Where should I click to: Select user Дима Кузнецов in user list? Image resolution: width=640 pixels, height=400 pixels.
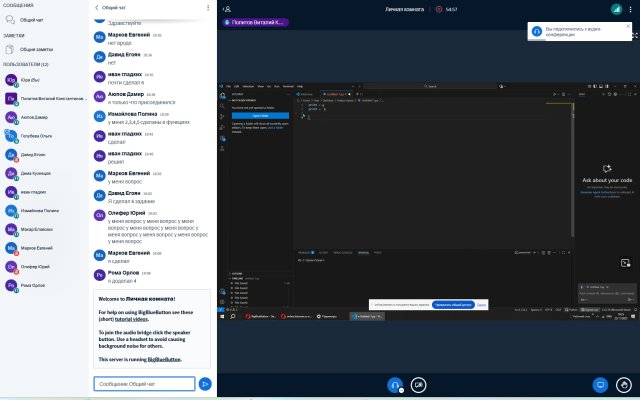(x=45, y=173)
